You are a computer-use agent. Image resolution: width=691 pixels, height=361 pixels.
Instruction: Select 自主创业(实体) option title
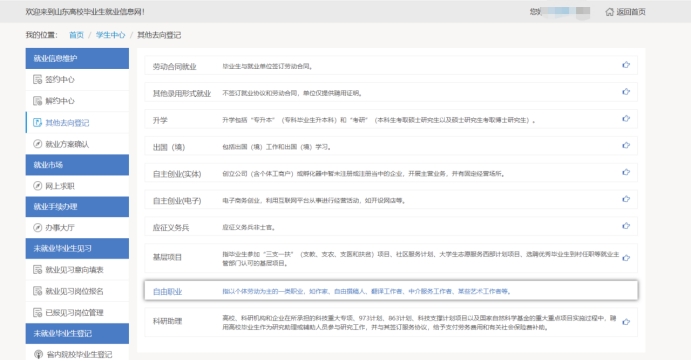tap(177, 174)
